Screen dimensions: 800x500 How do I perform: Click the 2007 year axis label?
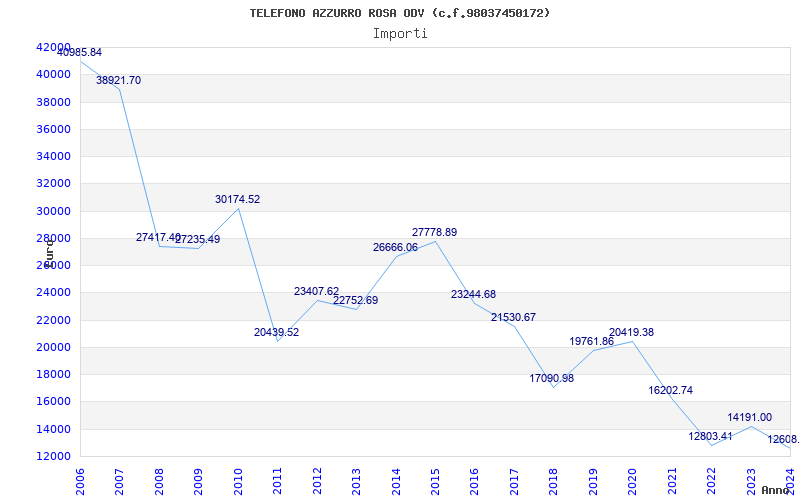point(119,482)
